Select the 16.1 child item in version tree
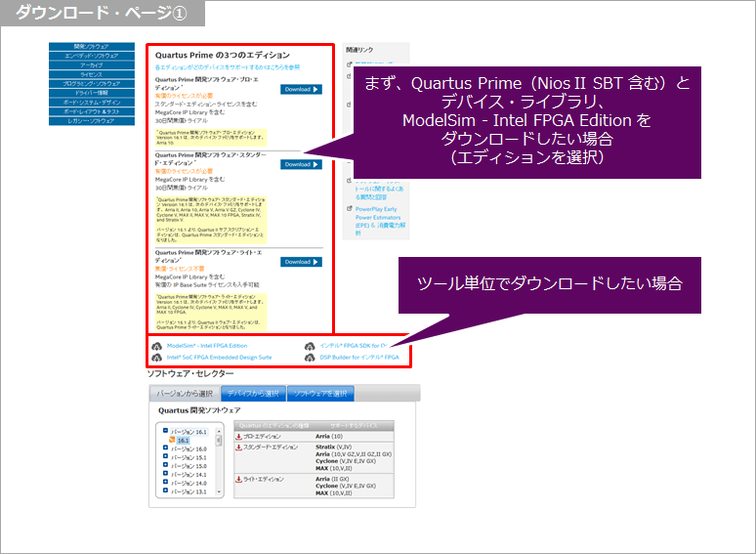The image size is (756, 554). pyautogui.click(x=184, y=441)
